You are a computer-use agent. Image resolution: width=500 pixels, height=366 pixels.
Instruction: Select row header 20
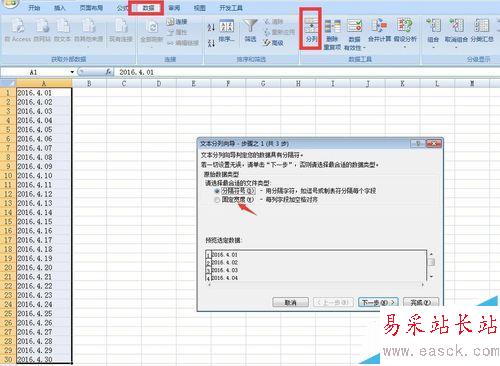[x=8, y=268]
